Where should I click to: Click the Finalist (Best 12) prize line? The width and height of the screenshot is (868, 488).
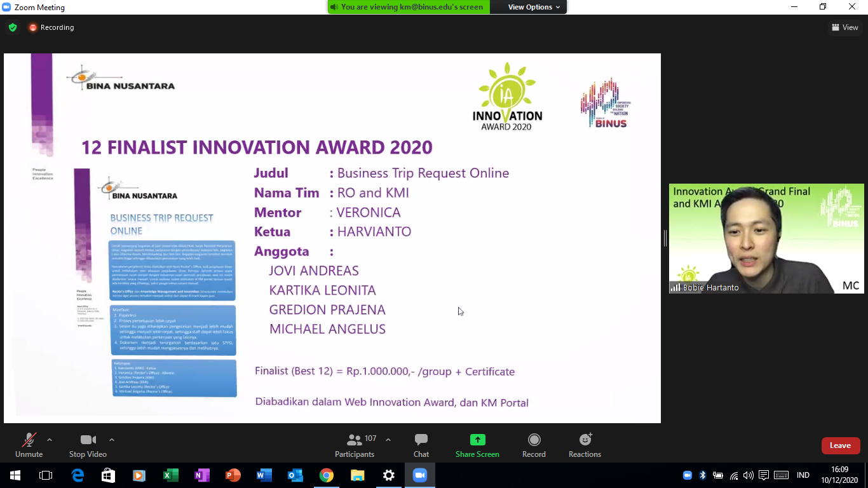coord(384,371)
